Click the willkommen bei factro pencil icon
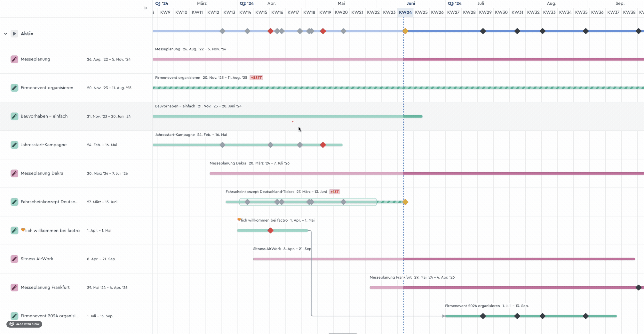Image resolution: width=644 pixels, height=334 pixels. 14,231
